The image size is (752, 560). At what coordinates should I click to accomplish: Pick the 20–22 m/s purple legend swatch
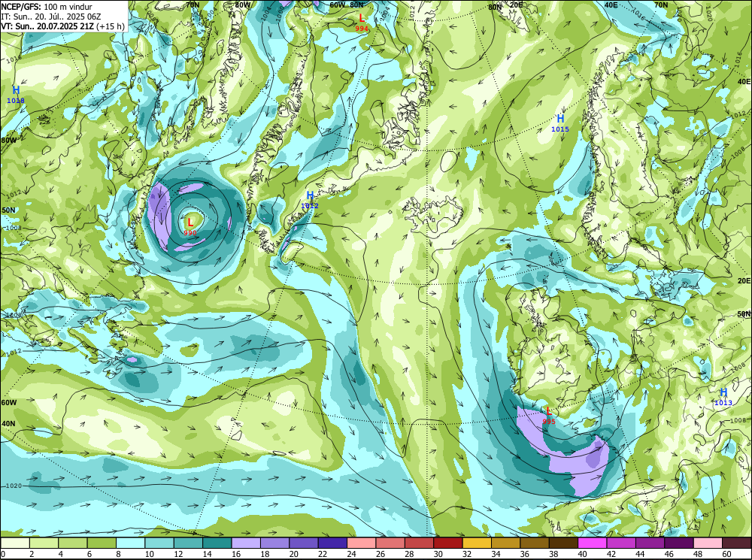click(304, 543)
